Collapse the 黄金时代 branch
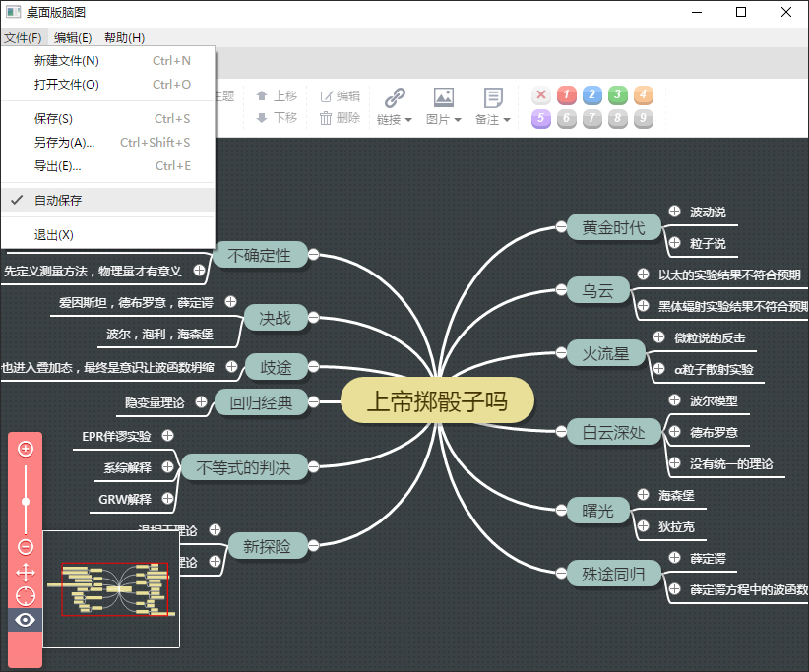The height and width of the screenshot is (672, 809). 559,227
